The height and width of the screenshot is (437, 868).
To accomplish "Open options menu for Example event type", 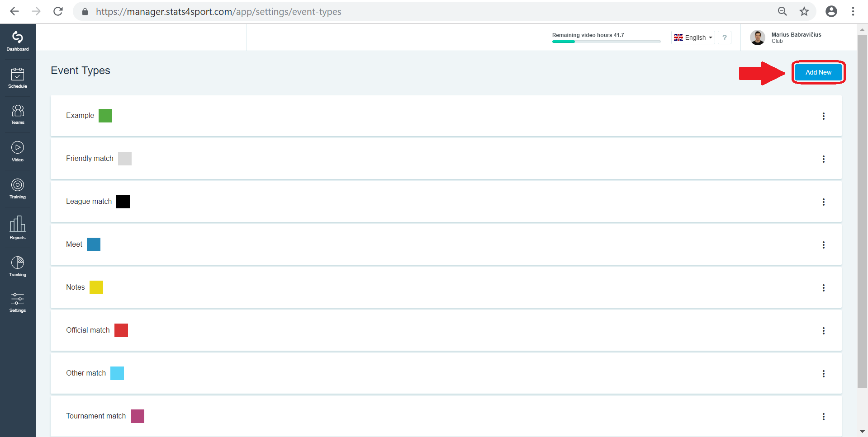I will click(824, 116).
